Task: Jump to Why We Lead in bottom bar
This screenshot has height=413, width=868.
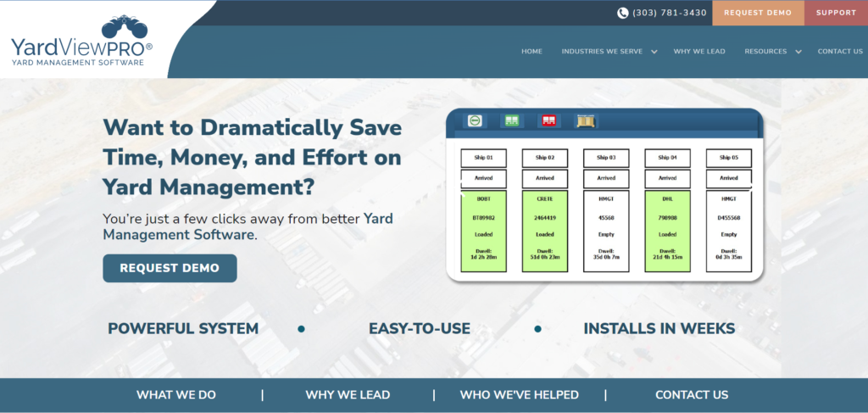Action: pyautogui.click(x=348, y=395)
